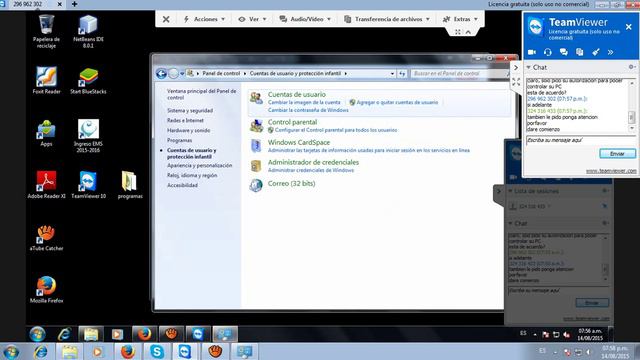The image size is (640, 360).
Task: Open www.teamviewer.com link
Action: click(611, 171)
